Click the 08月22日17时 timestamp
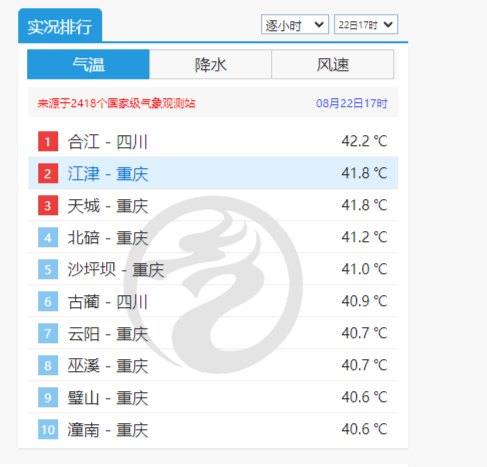 tap(352, 103)
